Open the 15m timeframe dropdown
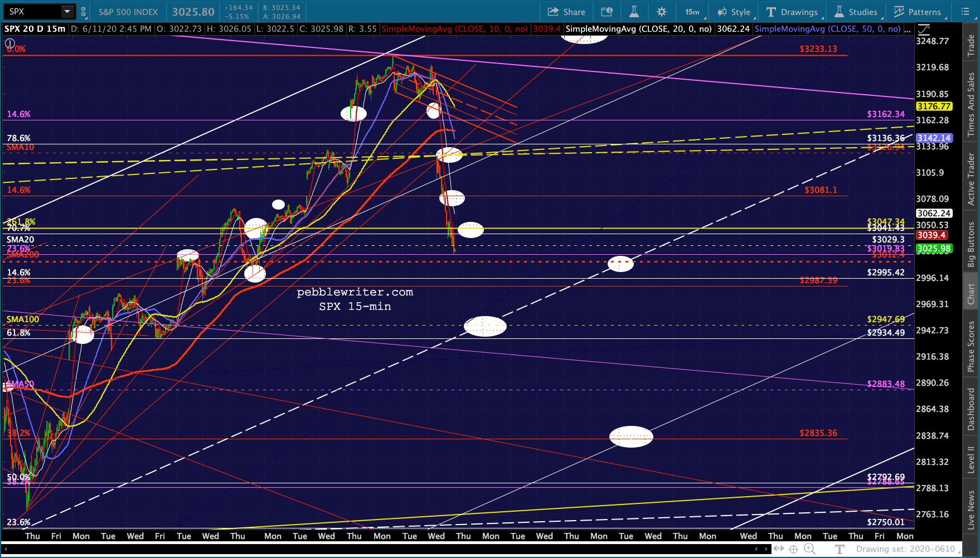This screenshot has width=980, height=558. pyautogui.click(x=692, y=12)
